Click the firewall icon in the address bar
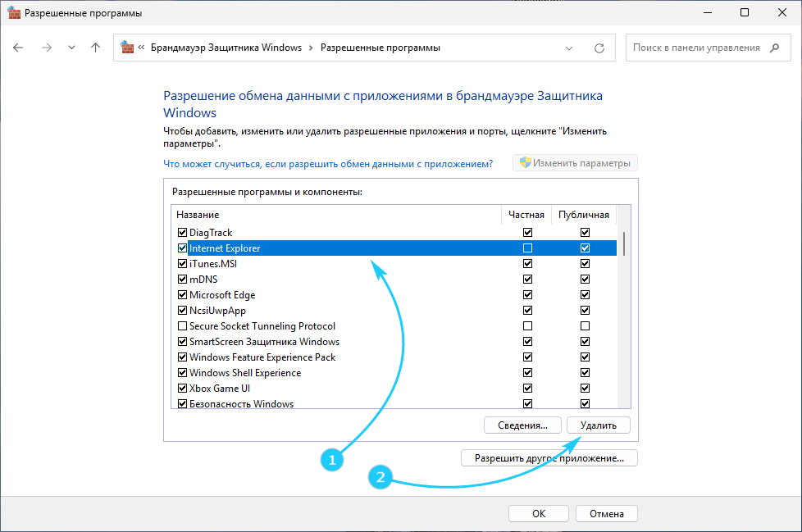 127,47
